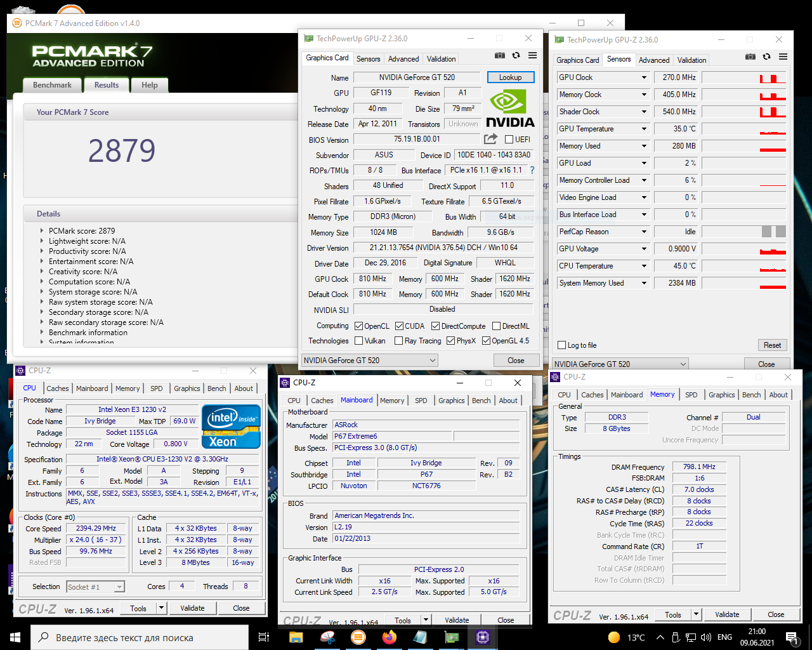Click the GPU Clock sensor graph
Screen dimensions: 812x650
click(x=744, y=77)
